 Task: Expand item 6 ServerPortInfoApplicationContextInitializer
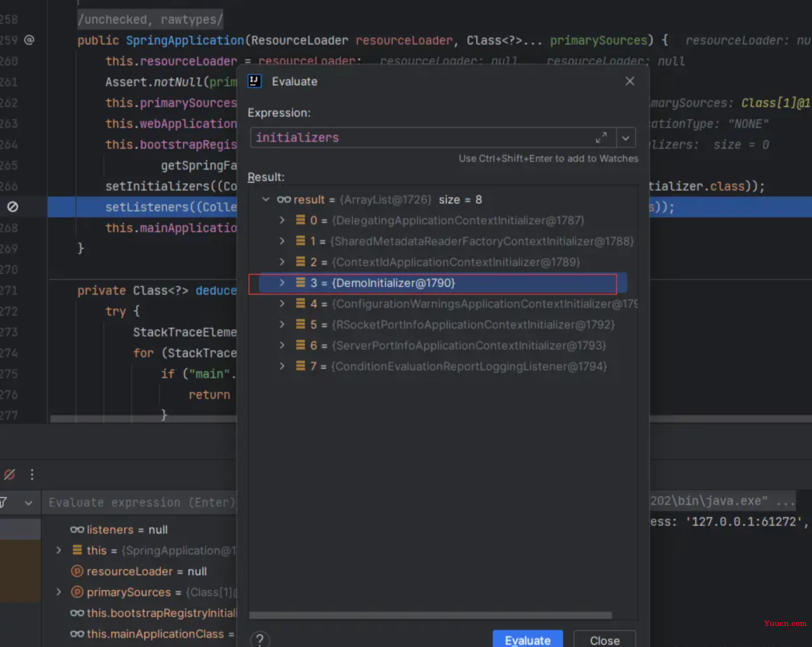[282, 345]
